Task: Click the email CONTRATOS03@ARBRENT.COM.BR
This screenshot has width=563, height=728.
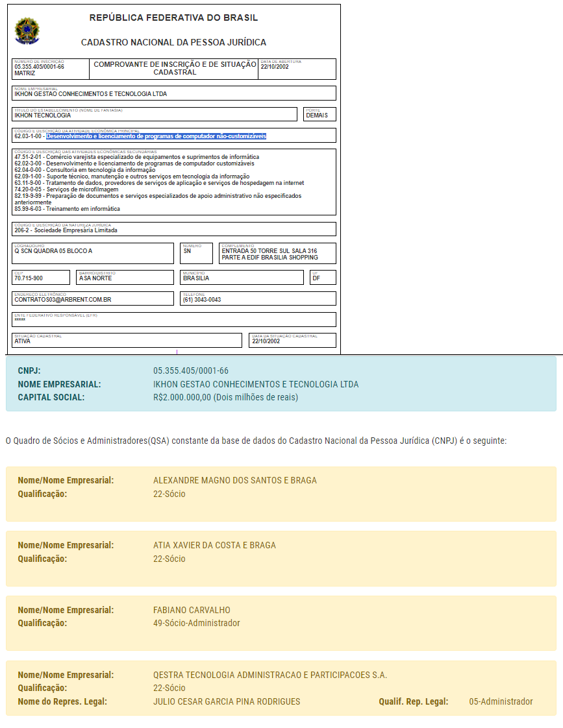Action: (63, 300)
